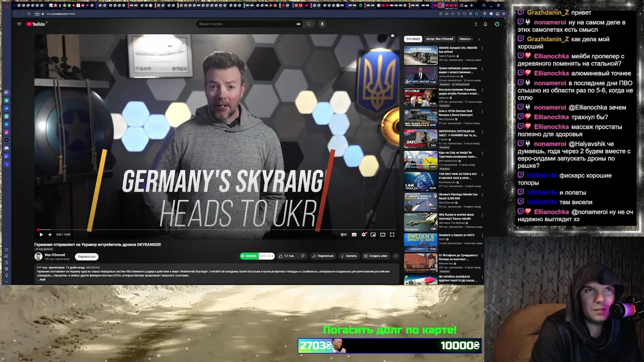Like the video (7,1 тыс.)
644x362 pixels.
tap(287, 256)
